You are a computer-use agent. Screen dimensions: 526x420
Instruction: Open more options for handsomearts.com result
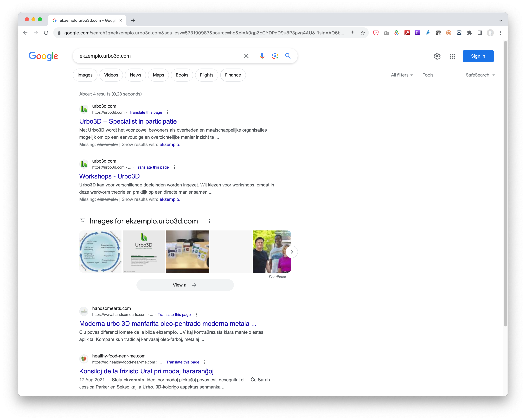point(196,314)
